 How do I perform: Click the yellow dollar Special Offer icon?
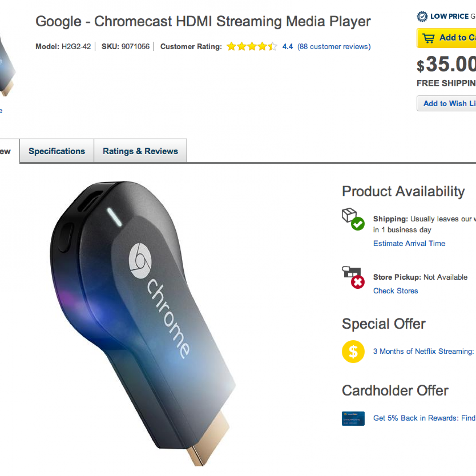click(x=353, y=351)
